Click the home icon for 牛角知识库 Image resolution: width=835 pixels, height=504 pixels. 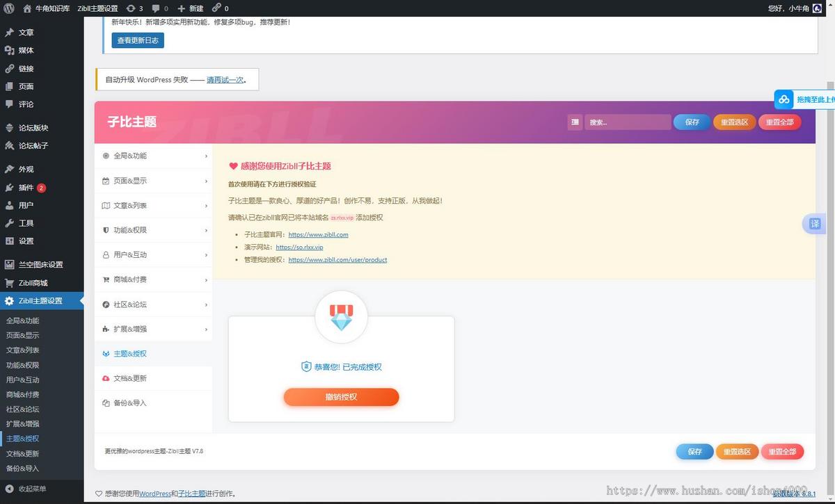pyautogui.click(x=27, y=8)
